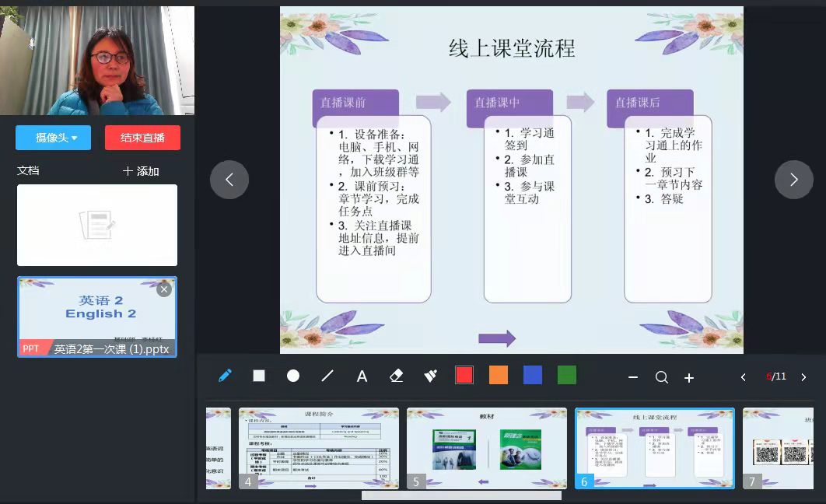Zoom out using the minus icon
This screenshot has width=826, height=504.
pyautogui.click(x=633, y=377)
